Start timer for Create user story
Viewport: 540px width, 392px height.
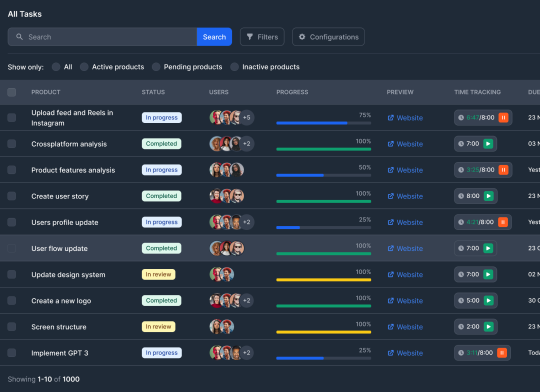(488, 196)
